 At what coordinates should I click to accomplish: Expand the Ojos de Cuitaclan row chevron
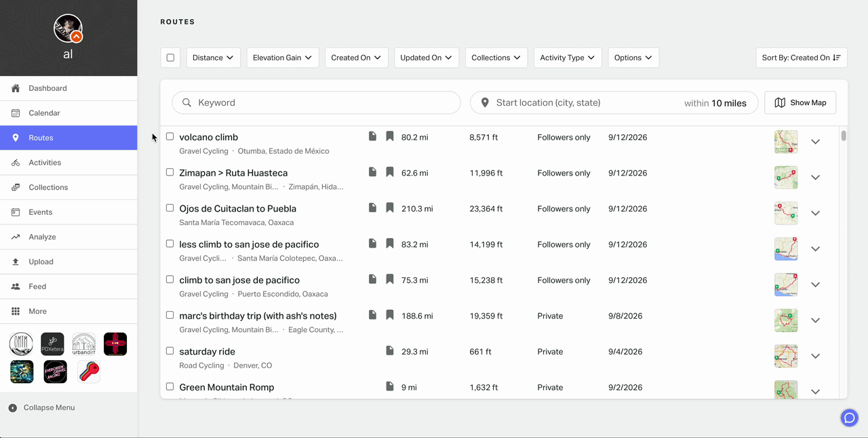816,213
